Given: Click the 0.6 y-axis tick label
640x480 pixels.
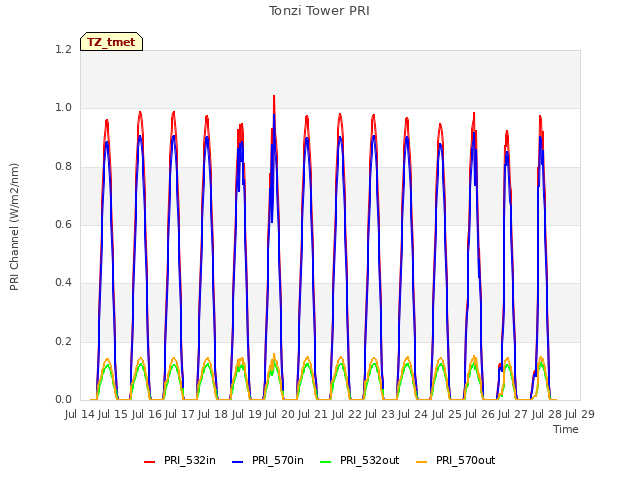Looking at the screenshot, I should pos(63,224).
